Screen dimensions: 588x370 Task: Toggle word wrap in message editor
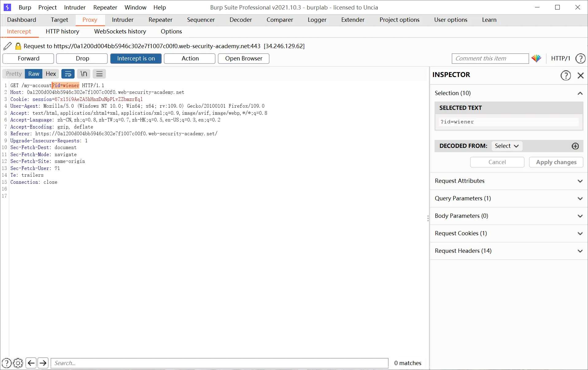[x=68, y=74]
